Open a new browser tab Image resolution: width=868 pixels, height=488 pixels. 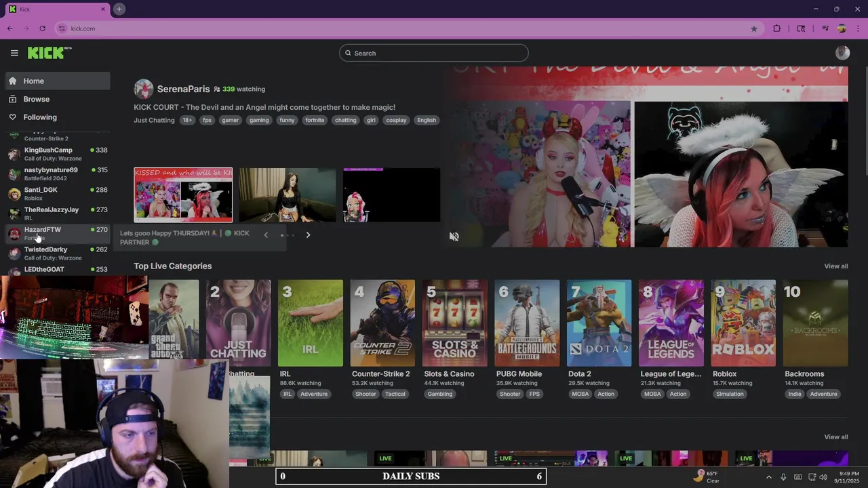tap(119, 9)
